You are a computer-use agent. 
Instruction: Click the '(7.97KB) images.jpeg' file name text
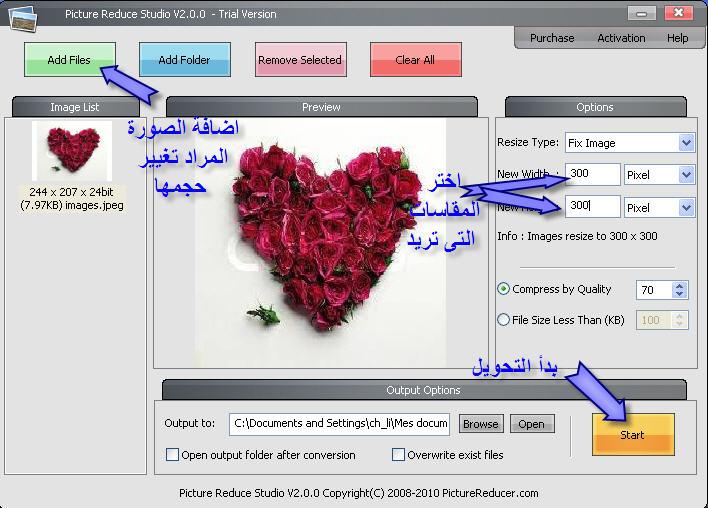[x=72, y=205]
